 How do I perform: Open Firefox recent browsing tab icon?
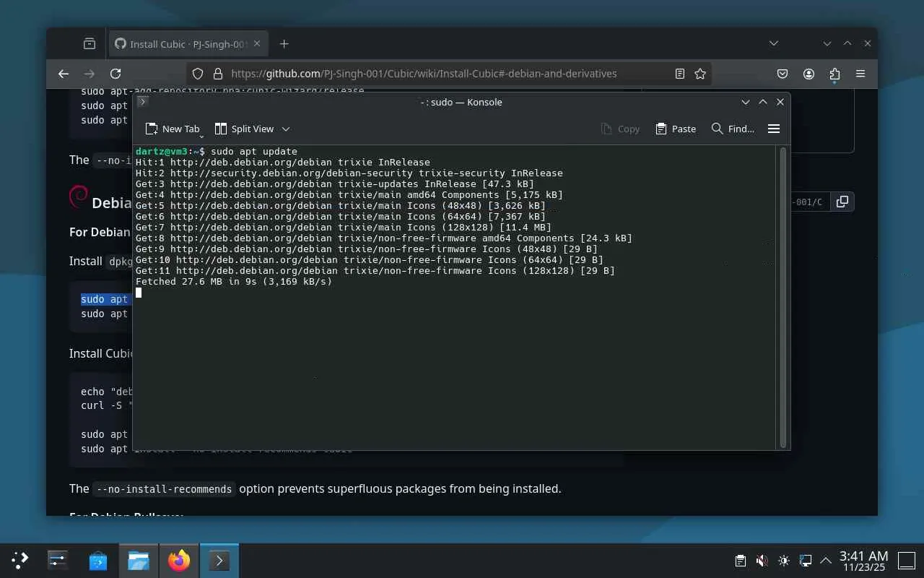point(90,44)
